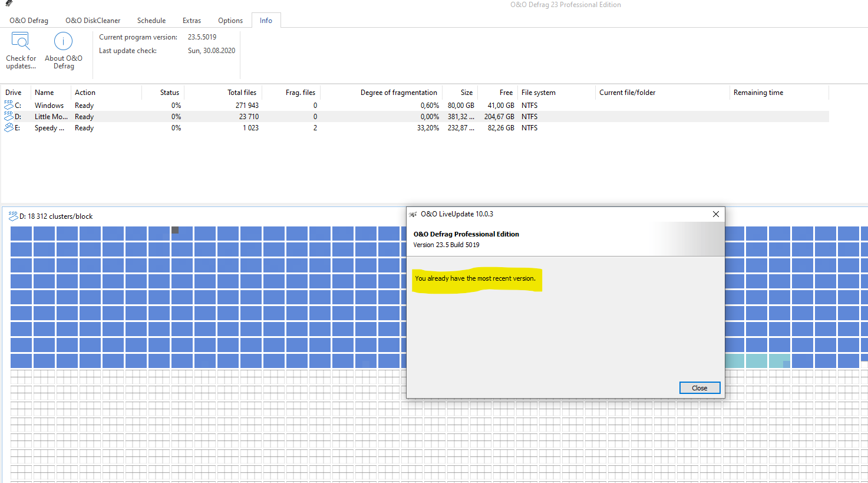The width and height of the screenshot is (868, 483).
Task: Click the Free space column header
Action: [x=506, y=93]
